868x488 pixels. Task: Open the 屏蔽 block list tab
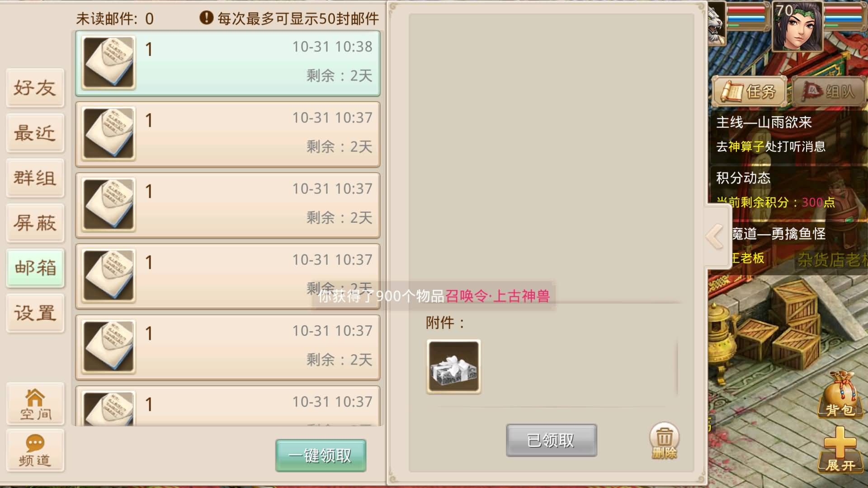[35, 223]
